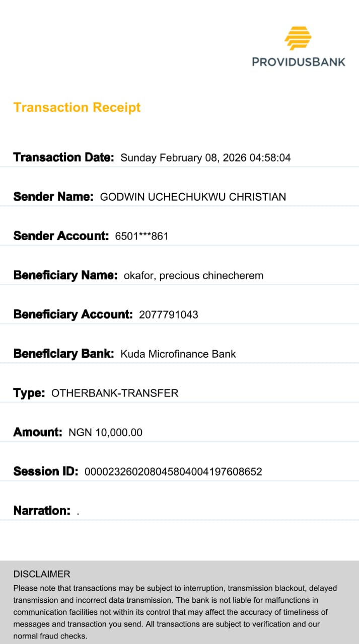Click the Narration label

pyautogui.click(x=42, y=511)
